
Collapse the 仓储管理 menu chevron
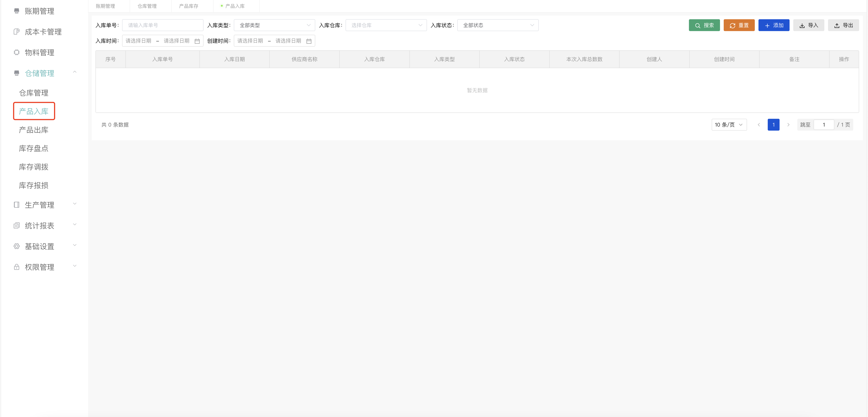point(75,72)
